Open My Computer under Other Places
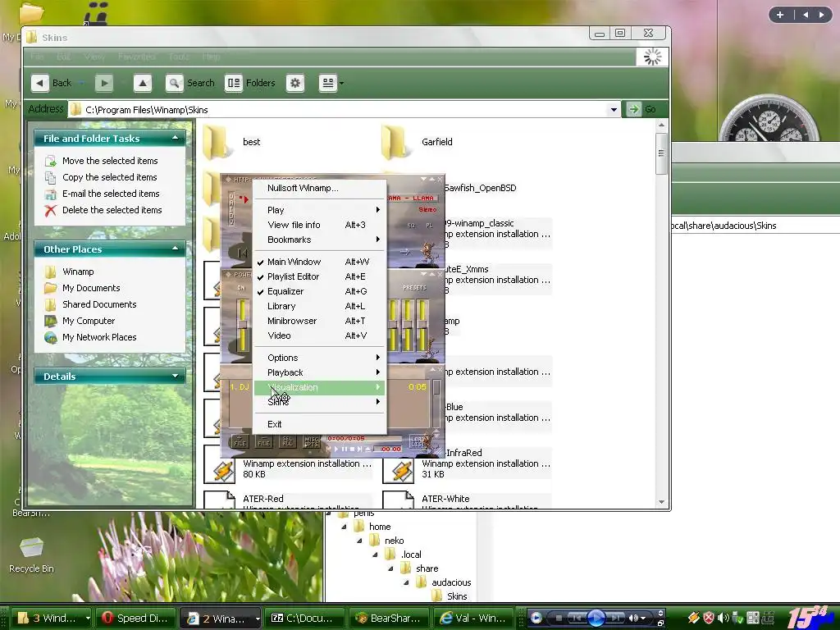 click(89, 321)
